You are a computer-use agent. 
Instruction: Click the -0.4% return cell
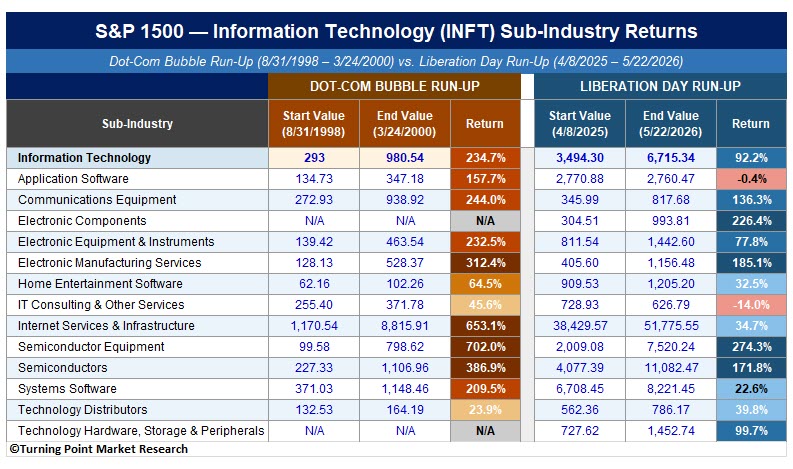tap(752, 179)
